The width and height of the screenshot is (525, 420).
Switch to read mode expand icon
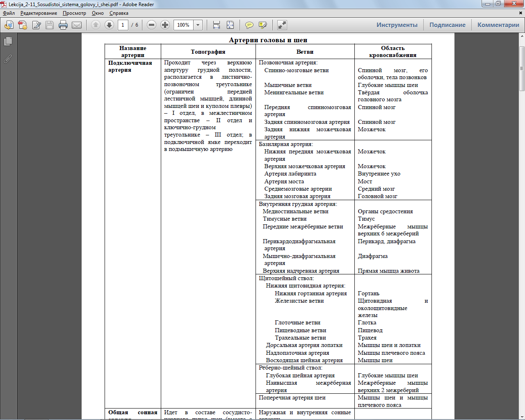pyautogui.click(x=282, y=25)
